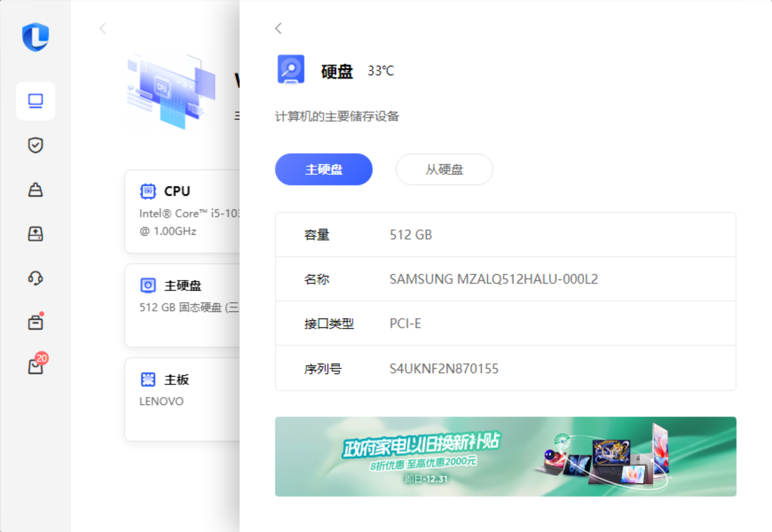Open the security shield check sidebar icon

(35, 145)
